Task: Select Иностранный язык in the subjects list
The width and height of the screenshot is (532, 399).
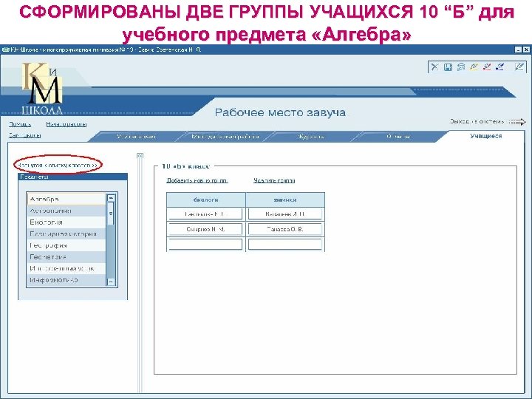Action: pyautogui.click(x=66, y=268)
